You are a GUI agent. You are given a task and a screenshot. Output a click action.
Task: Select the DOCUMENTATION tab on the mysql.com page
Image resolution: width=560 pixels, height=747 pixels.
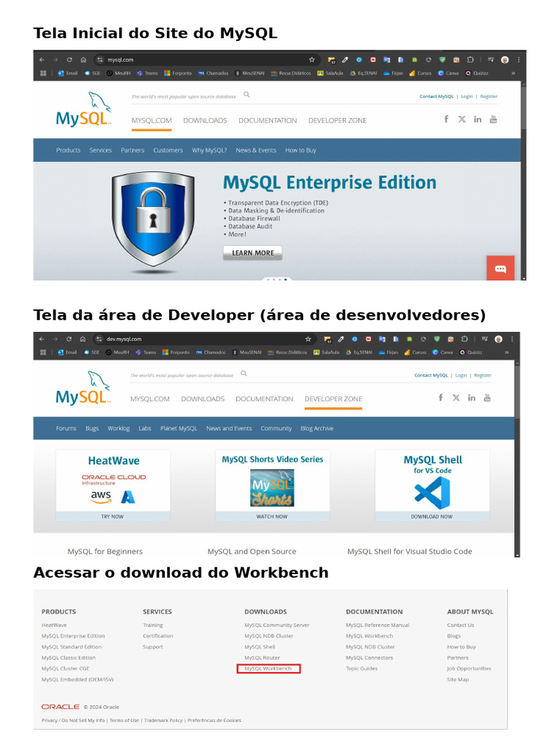[268, 120]
